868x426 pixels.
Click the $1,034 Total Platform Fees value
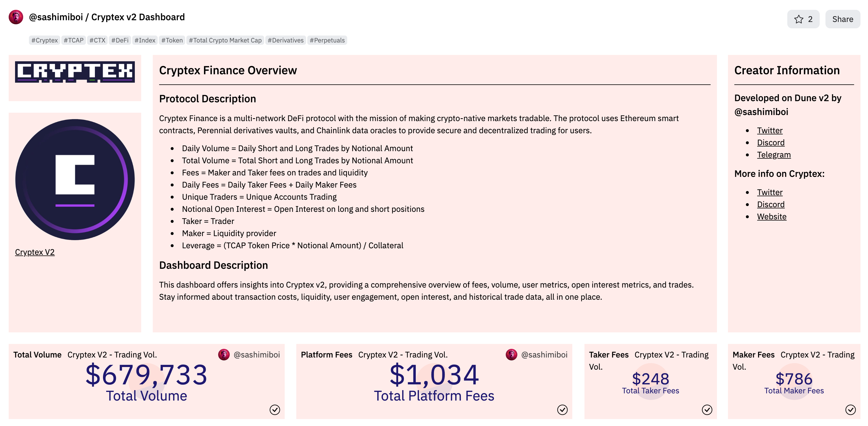click(x=434, y=375)
